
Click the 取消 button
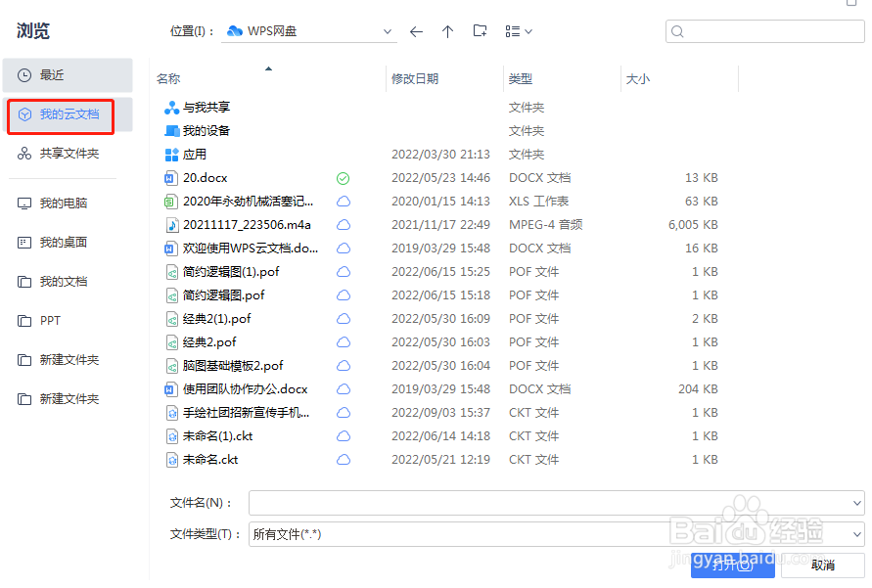coord(822,565)
